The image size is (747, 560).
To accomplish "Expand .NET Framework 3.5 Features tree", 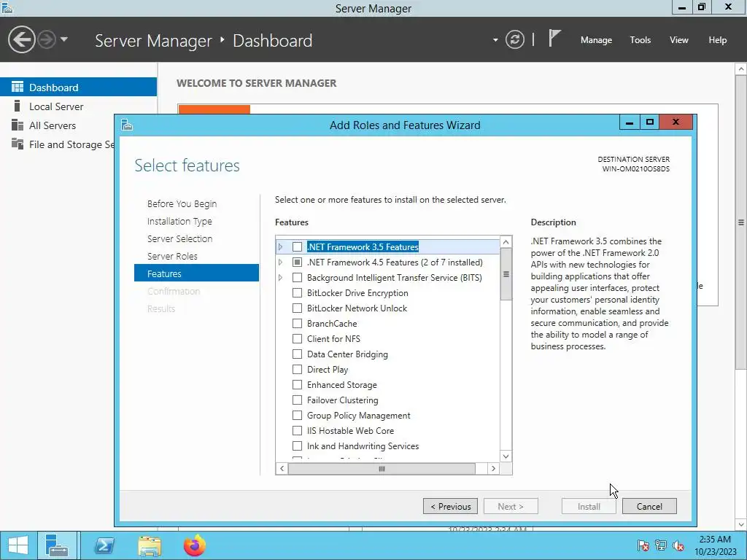I will [281, 246].
